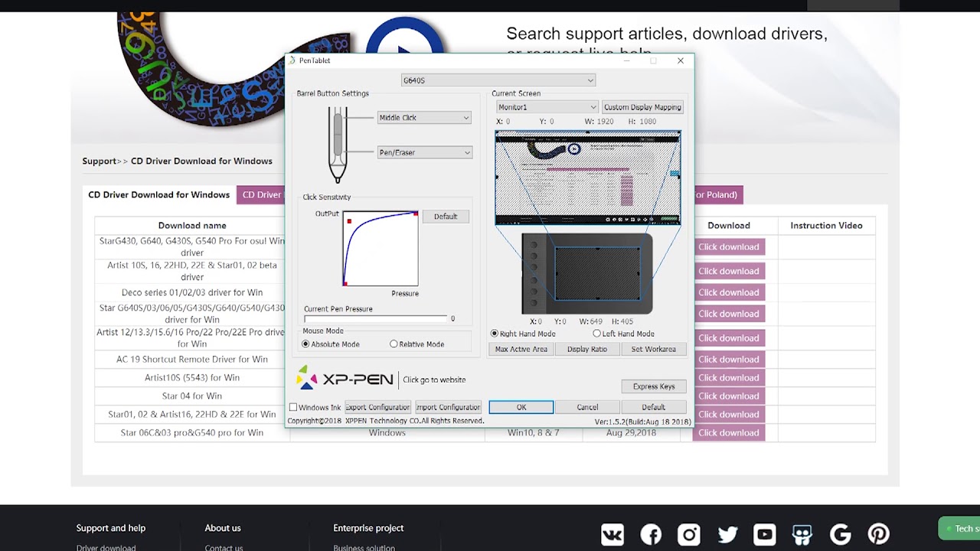
Task: Click the PenTablet title bar app icon
Action: point(292,60)
